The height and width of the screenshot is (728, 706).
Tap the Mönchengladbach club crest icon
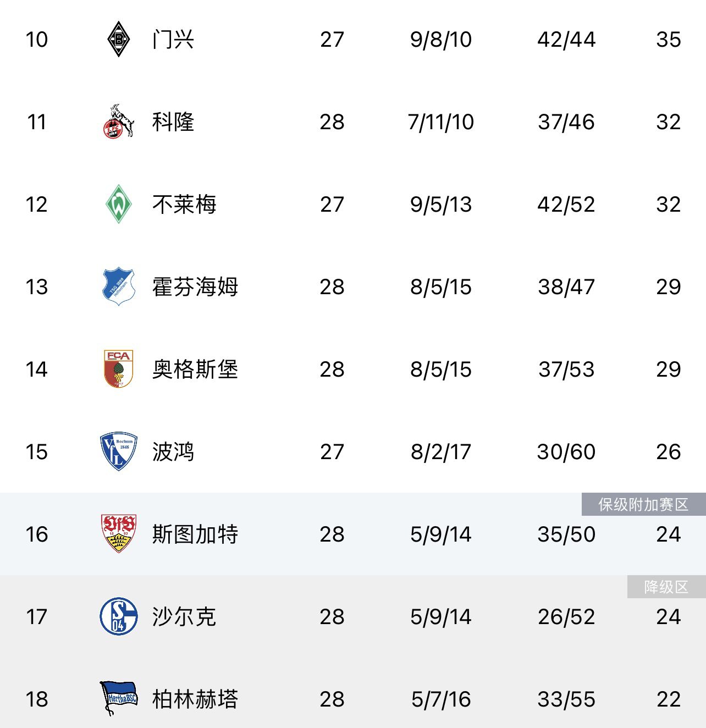[x=118, y=39]
